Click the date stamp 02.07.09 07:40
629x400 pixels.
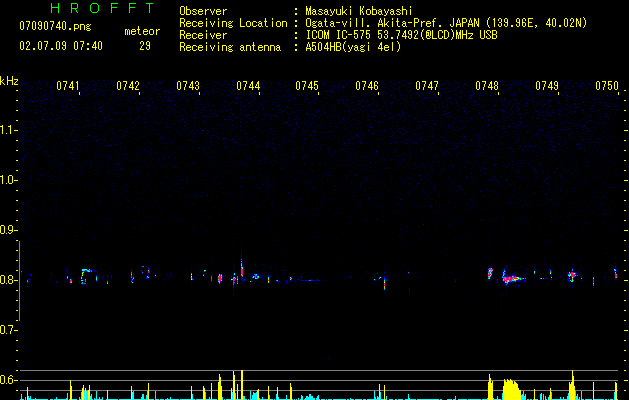click(61, 46)
